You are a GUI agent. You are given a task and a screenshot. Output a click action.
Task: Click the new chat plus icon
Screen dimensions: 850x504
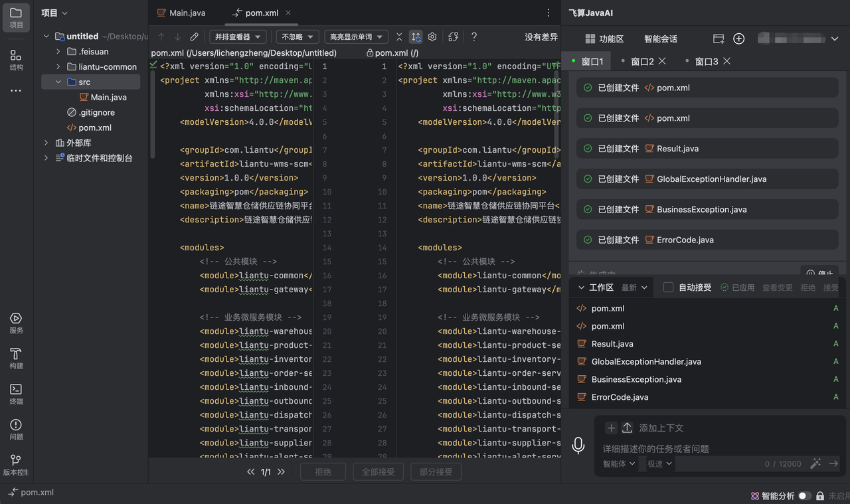(738, 39)
